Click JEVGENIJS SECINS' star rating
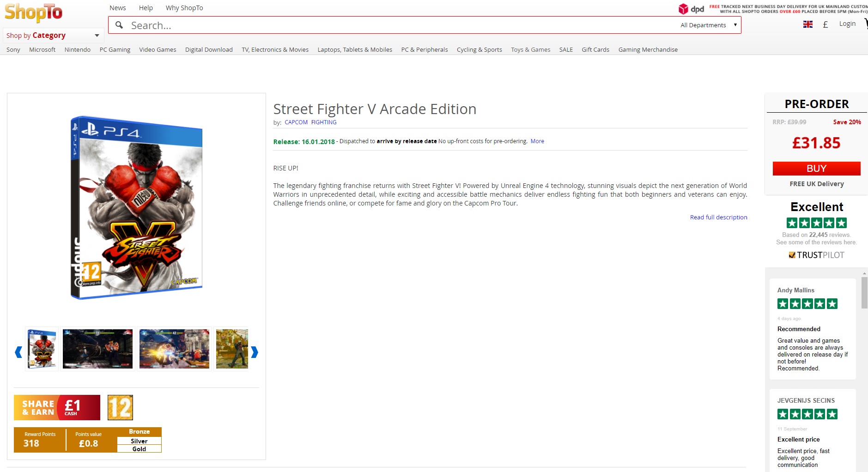This screenshot has width=868, height=472. pos(807,414)
